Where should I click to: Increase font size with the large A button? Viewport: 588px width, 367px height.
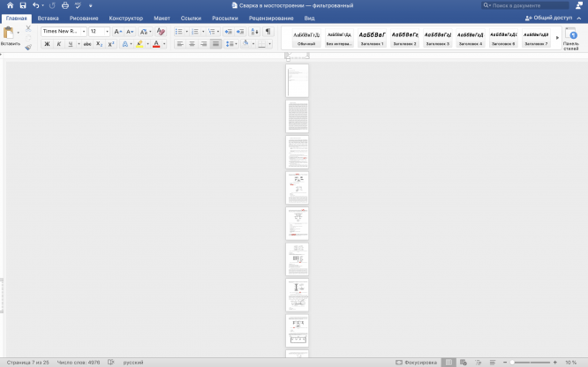117,32
